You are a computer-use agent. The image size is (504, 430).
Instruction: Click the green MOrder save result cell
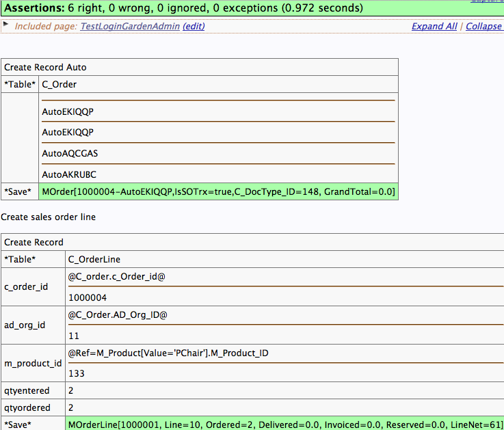pyautogui.click(x=218, y=191)
